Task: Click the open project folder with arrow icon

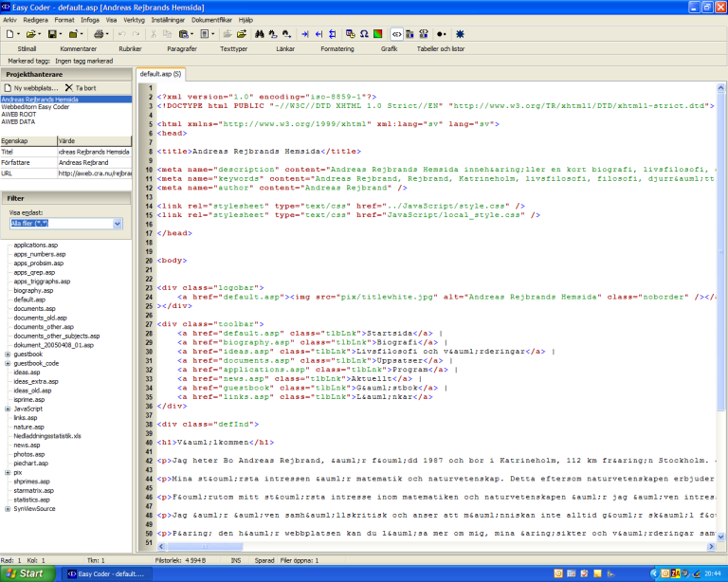Action: click(242, 34)
